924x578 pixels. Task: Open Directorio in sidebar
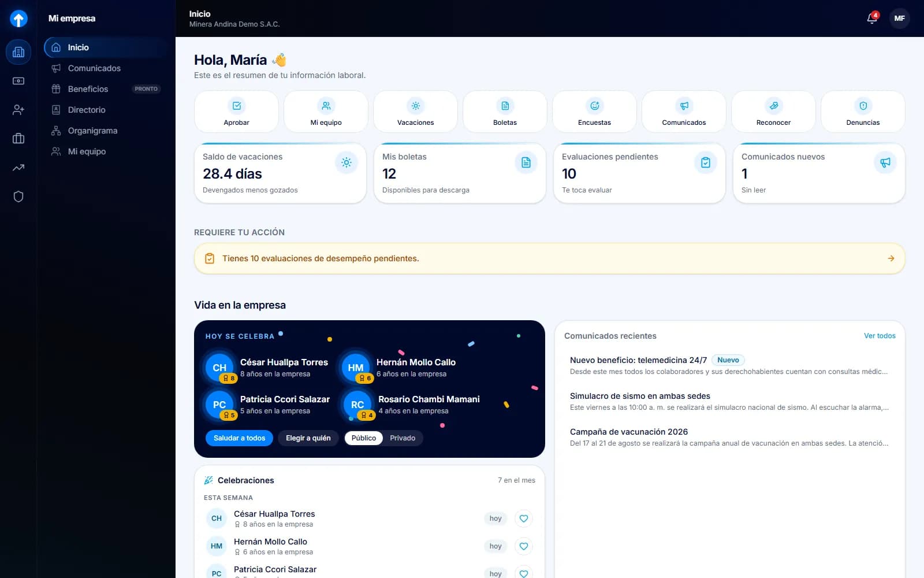click(107, 110)
